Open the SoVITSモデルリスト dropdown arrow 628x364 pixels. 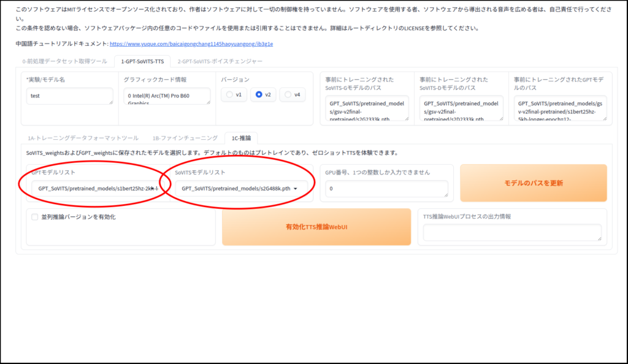296,189
